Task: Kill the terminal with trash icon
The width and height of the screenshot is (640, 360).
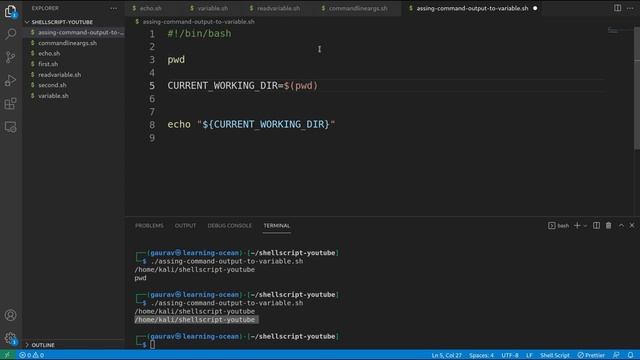Action: tap(609, 225)
